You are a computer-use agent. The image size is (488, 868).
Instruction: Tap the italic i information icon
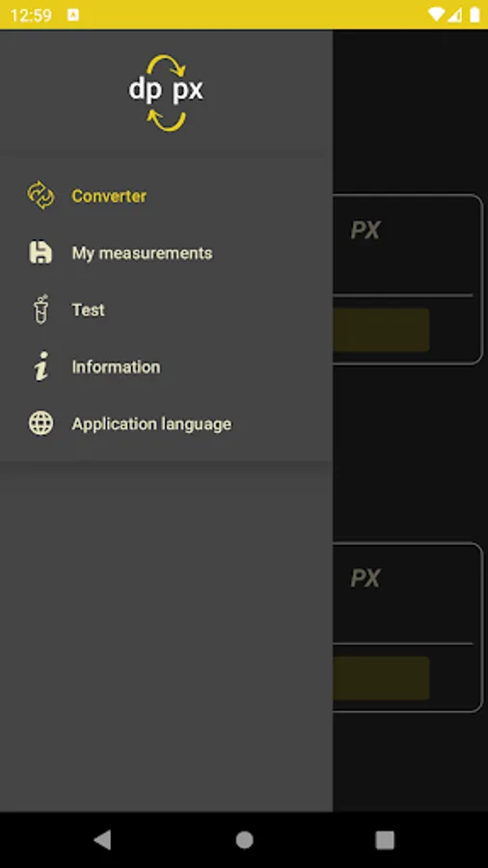tap(41, 366)
